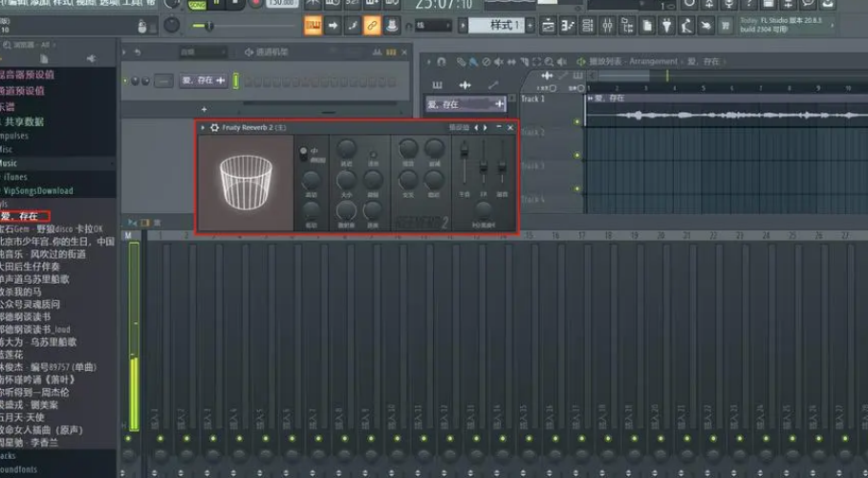This screenshot has height=478, width=868.
Task: Click the collapse arrow icon in browser header
Action: click(x=92, y=58)
